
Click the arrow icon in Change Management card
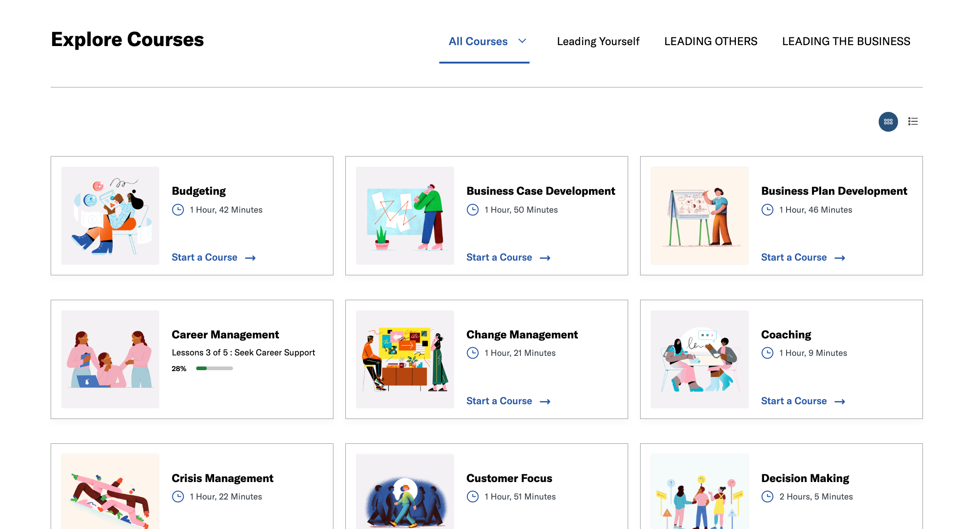[545, 401]
